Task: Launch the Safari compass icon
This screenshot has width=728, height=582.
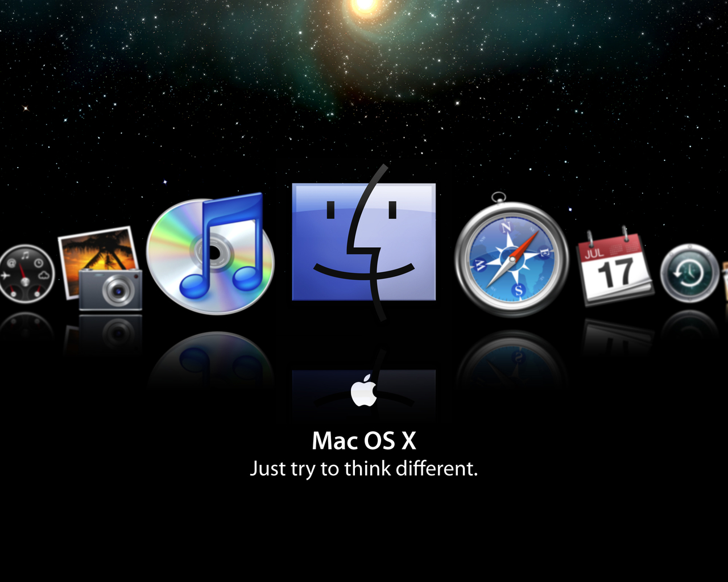Action: 511,255
